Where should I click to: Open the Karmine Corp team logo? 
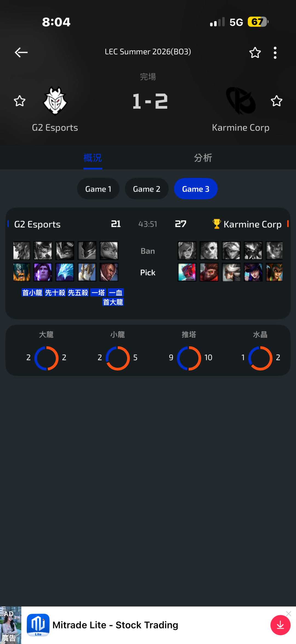click(x=241, y=101)
